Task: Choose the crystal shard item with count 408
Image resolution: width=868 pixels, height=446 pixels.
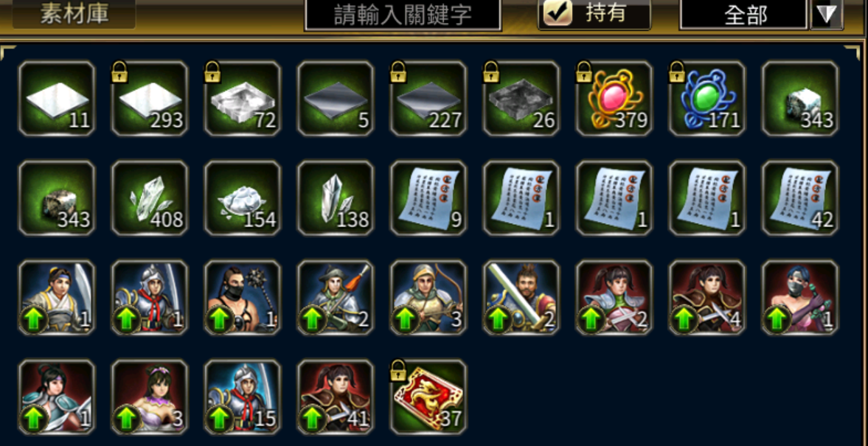Action: (150, 198)
